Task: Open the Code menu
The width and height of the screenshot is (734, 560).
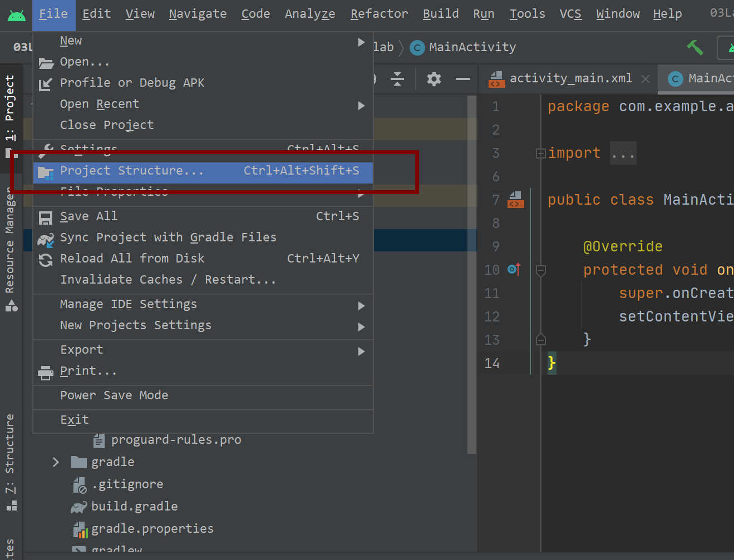Action: (255, 14)
